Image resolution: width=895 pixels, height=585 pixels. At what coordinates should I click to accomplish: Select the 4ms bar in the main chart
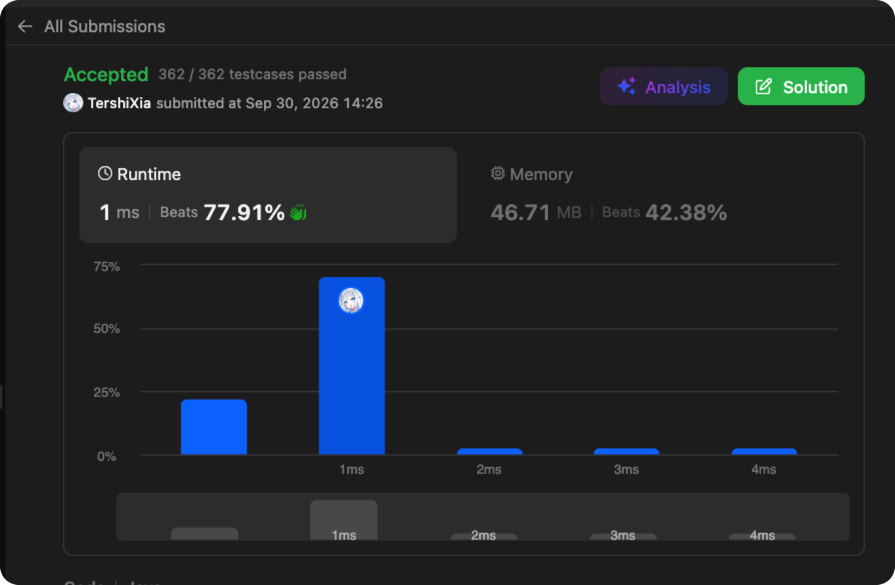[x=764, y=451]
